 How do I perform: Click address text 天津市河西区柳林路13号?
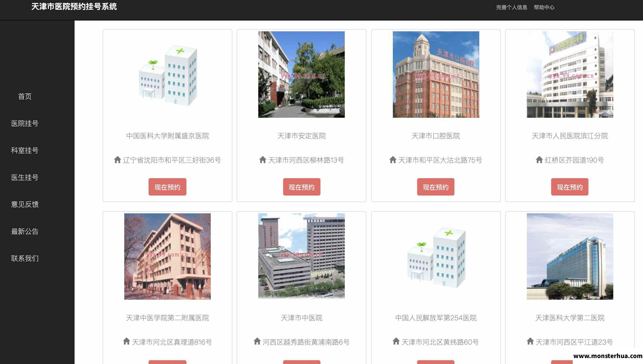pos(306,160)
